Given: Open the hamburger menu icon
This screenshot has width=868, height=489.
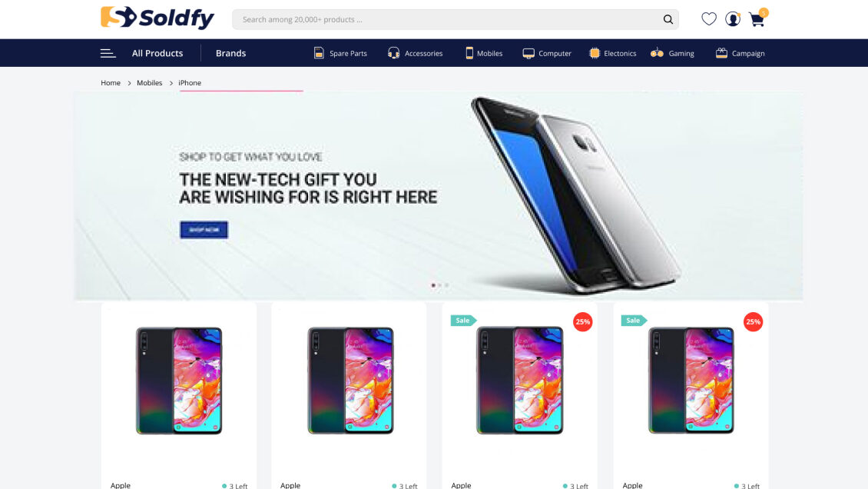Looking at the screenshot, I should click(x=108, y=53).
